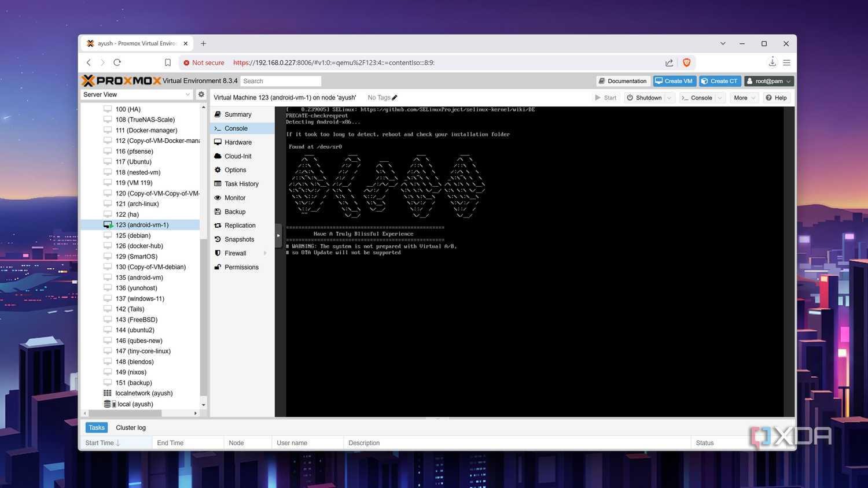Sort tasks by Start Time column
868x488 pixels.
116,443
